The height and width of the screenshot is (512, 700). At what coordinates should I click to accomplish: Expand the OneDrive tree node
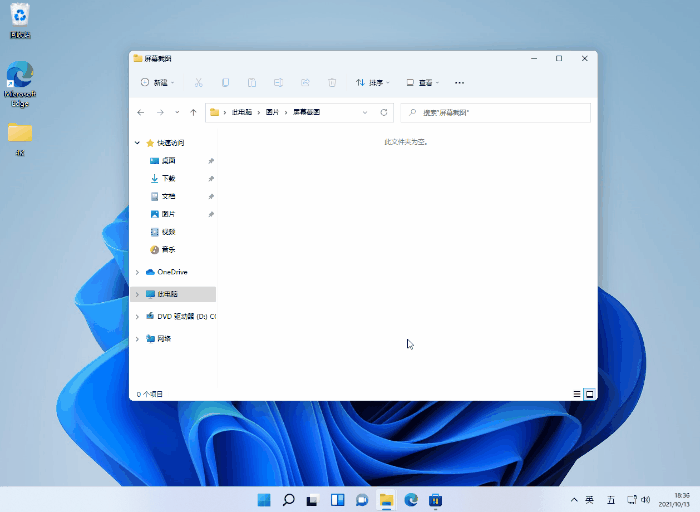[137, 272]
